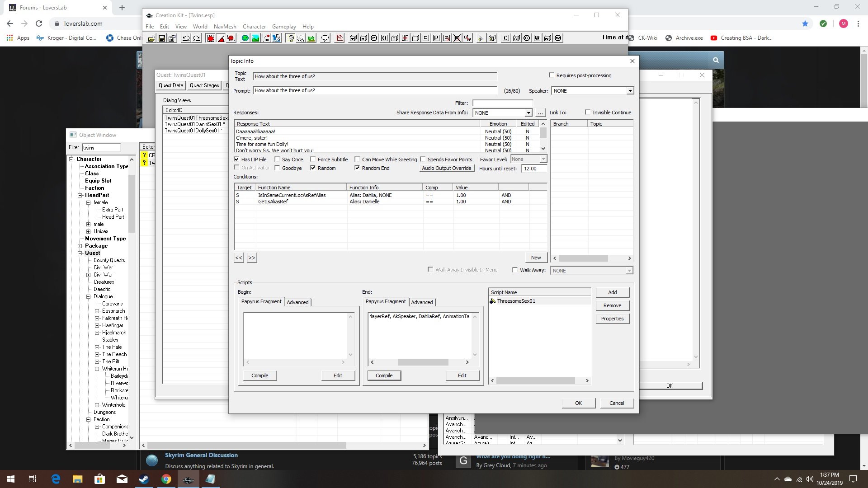
Task: Click the boxed 'W' toolbar icon
Action: (x=537, y=38)
